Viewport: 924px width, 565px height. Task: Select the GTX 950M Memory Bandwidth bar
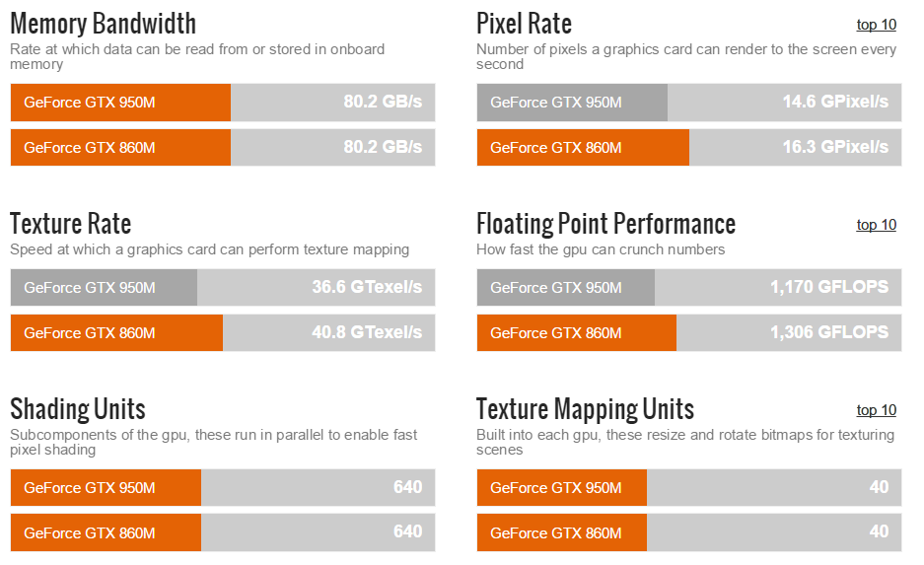pyautogui.click(x=223, y=103)
